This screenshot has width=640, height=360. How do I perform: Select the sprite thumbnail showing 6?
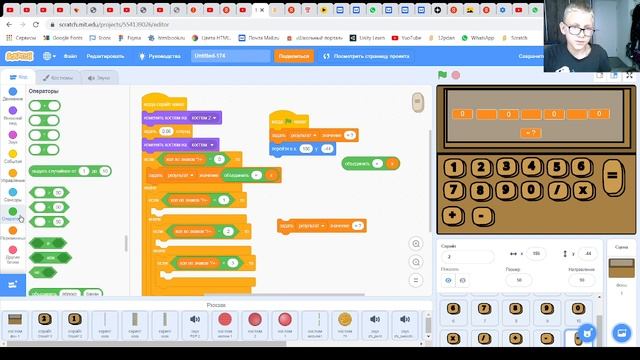click(x=453, y=311)
